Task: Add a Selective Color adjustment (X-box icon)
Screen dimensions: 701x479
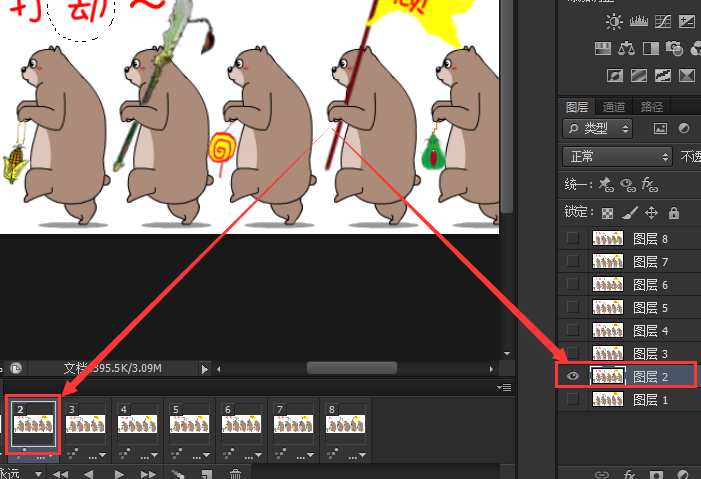Action: 687,75
